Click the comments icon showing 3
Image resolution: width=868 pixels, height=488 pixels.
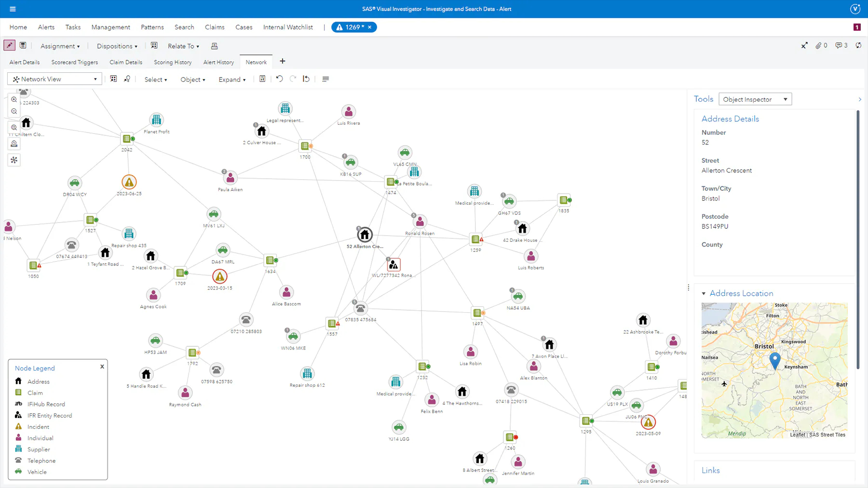point(841,46)
